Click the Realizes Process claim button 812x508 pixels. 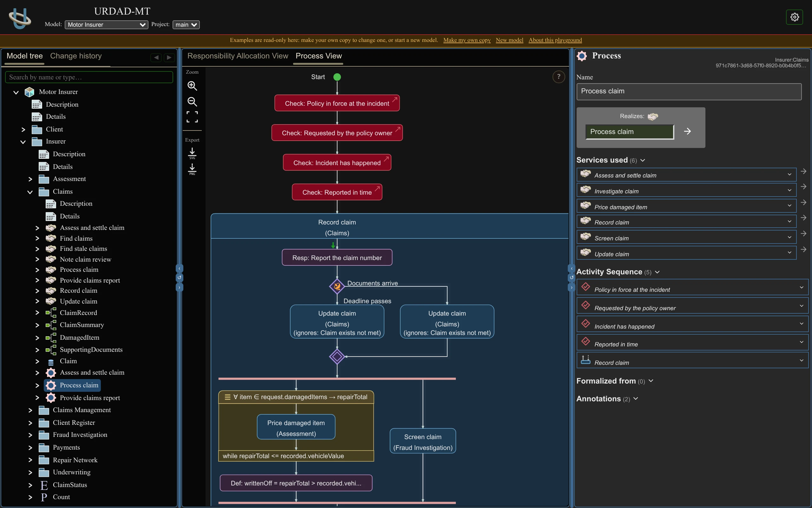point(630,132)
